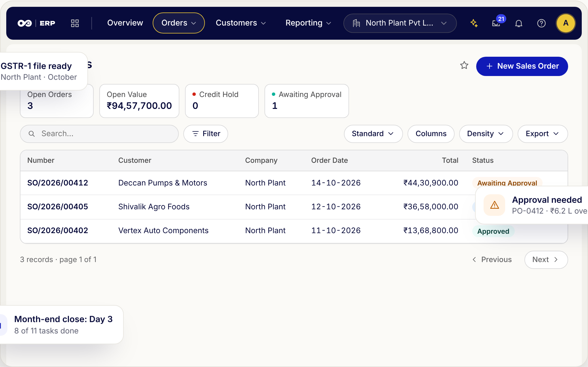This screenshot has width=588, height=367.
Task: Click the Approved status badge
Action: pyautogui.click(x=493, y=231)
